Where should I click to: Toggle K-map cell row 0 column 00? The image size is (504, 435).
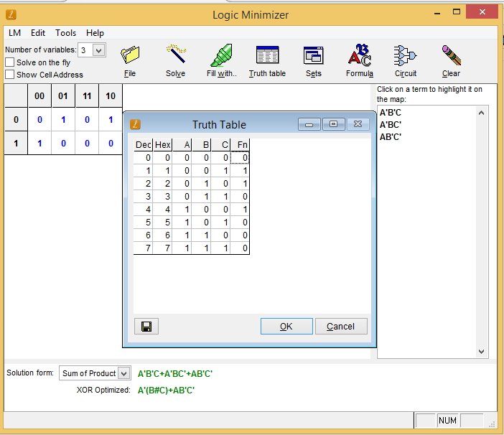tap(39, 119)
